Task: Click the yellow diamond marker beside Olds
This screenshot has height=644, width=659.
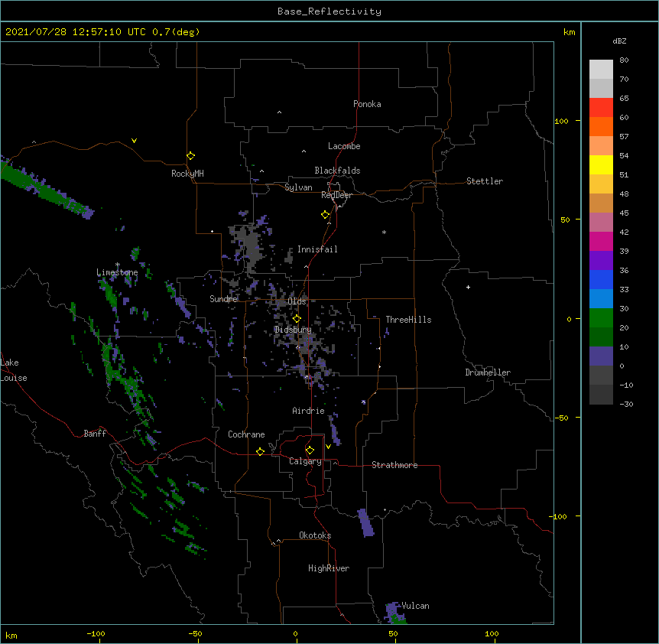Action: (x=297, y=318)
